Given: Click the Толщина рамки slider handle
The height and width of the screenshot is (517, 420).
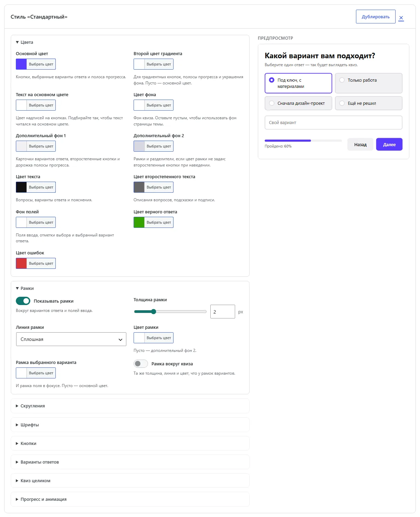Looking at the screenshot, I should pyautogui.click(x=154, y=312).
